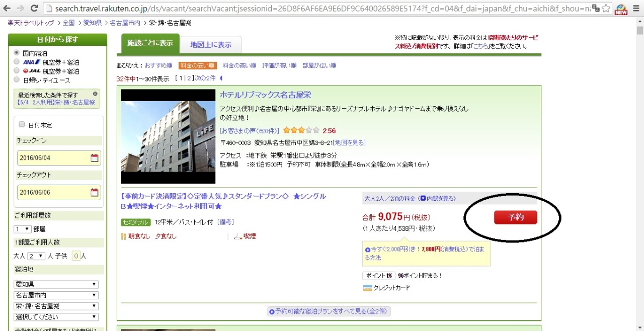
Task: Click next-page arrow icon beside 次の2件
Action: 221,78
